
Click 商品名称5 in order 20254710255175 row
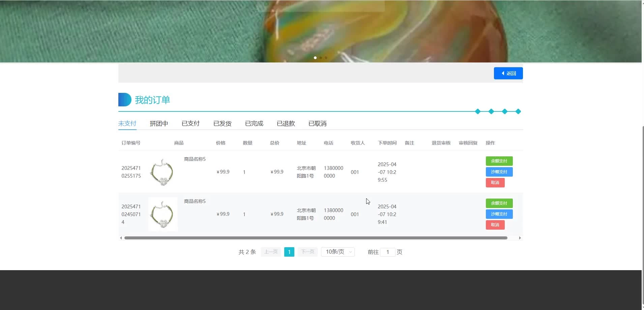coord(195,159)
